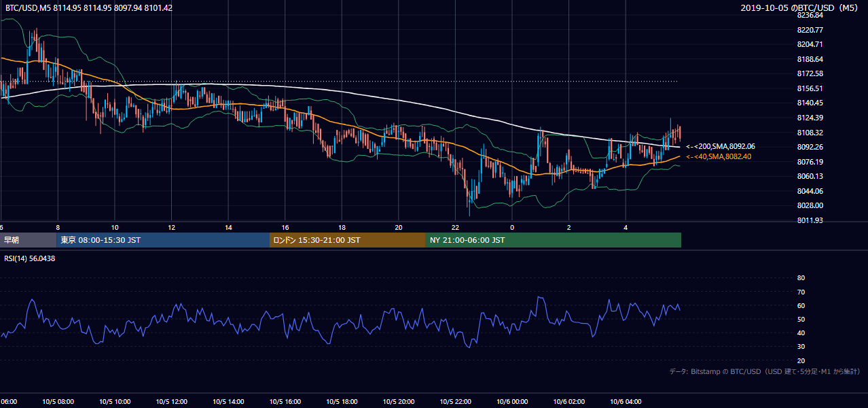The image size is (868, 408).
Task: Click the 10/5 16:00 time axis label
Action: tap(285, 402)
